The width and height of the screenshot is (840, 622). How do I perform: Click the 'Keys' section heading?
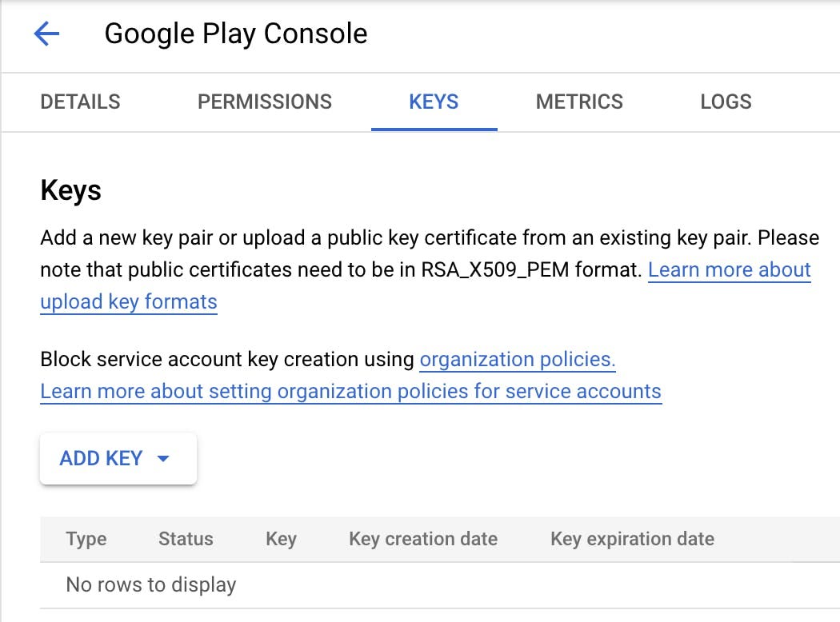(70, 190)
